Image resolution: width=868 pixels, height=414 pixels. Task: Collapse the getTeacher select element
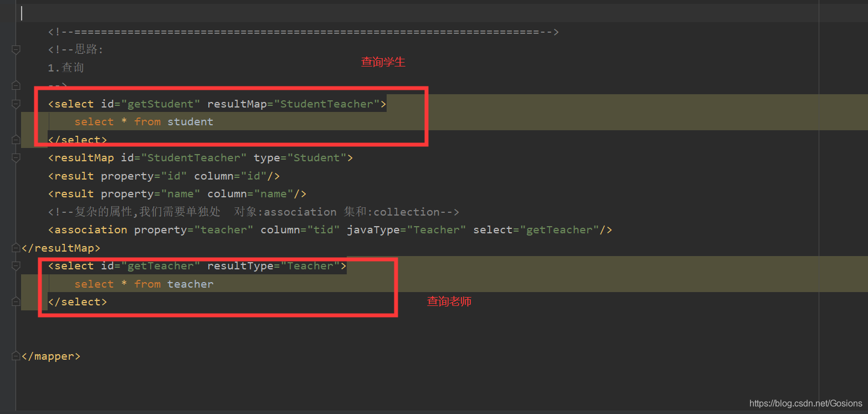[16, 266]
